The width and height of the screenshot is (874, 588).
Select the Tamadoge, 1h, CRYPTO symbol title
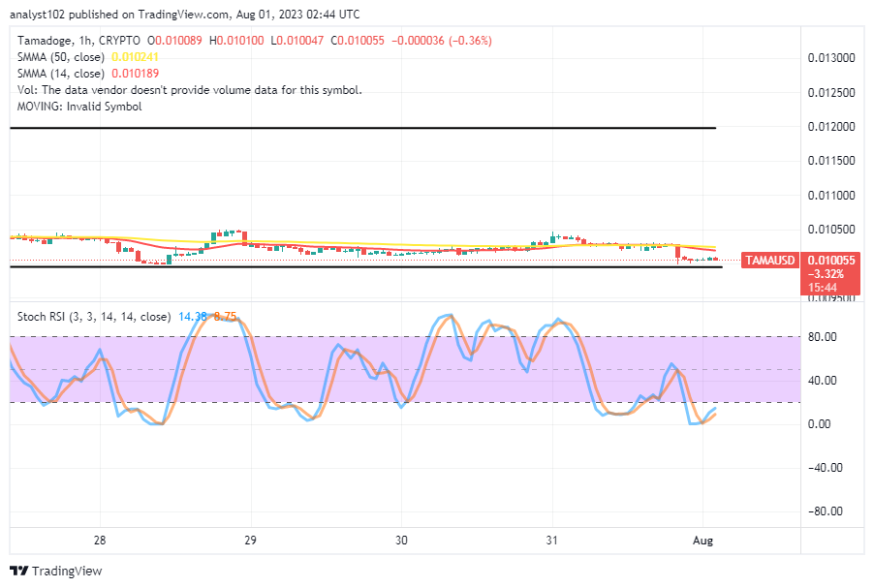78,41
